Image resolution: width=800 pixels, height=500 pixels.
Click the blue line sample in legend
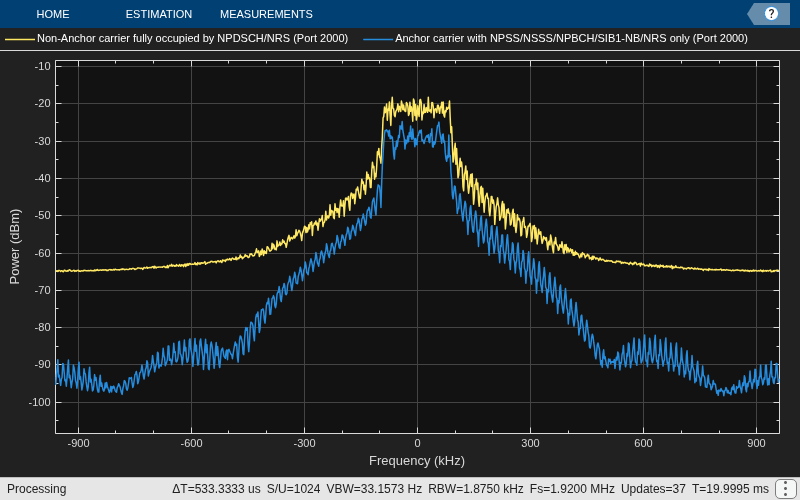click(x=378, y=39)
